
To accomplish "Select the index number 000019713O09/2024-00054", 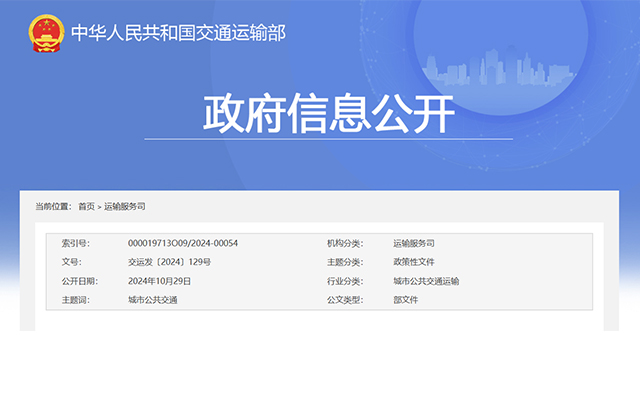I will 182,243.
